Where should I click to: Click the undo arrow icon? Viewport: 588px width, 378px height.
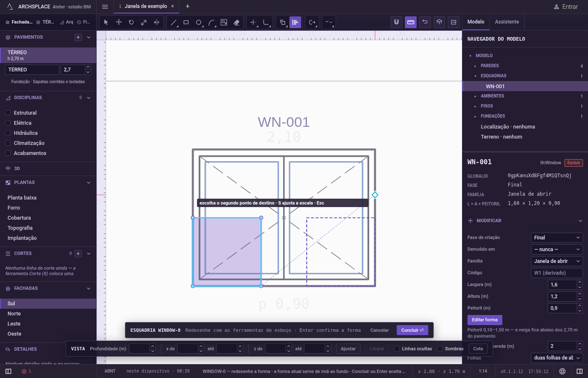click(x=425, y=22)
